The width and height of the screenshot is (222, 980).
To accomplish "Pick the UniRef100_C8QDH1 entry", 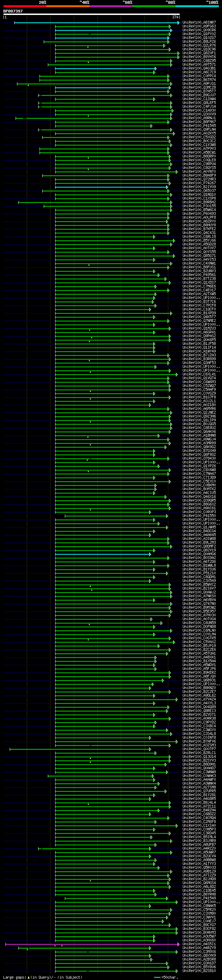I will click(x=199, y=577).
